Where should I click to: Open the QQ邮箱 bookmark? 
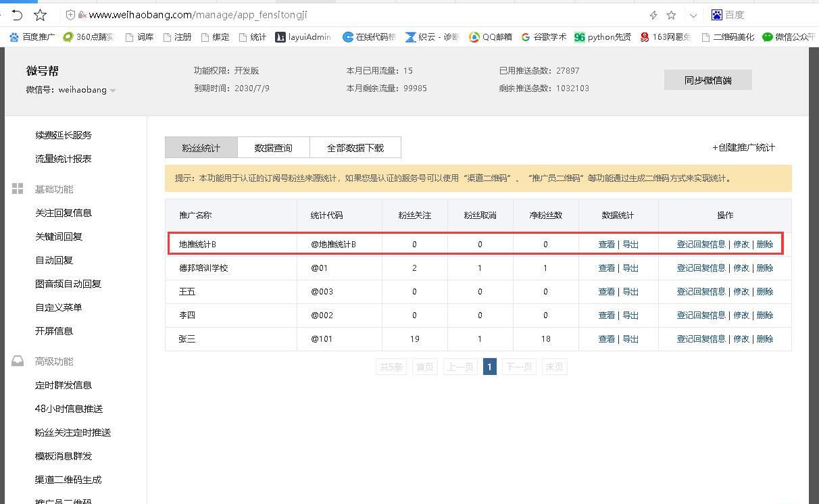[490, 37]
